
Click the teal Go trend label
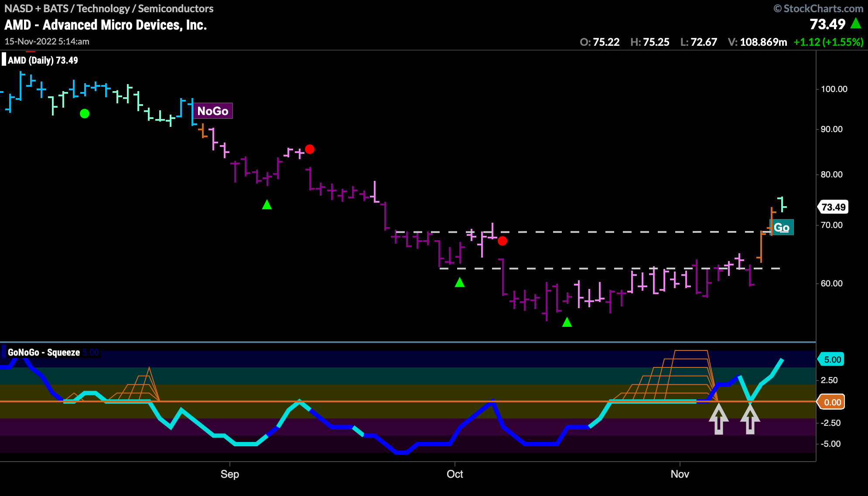click(782, 228)
